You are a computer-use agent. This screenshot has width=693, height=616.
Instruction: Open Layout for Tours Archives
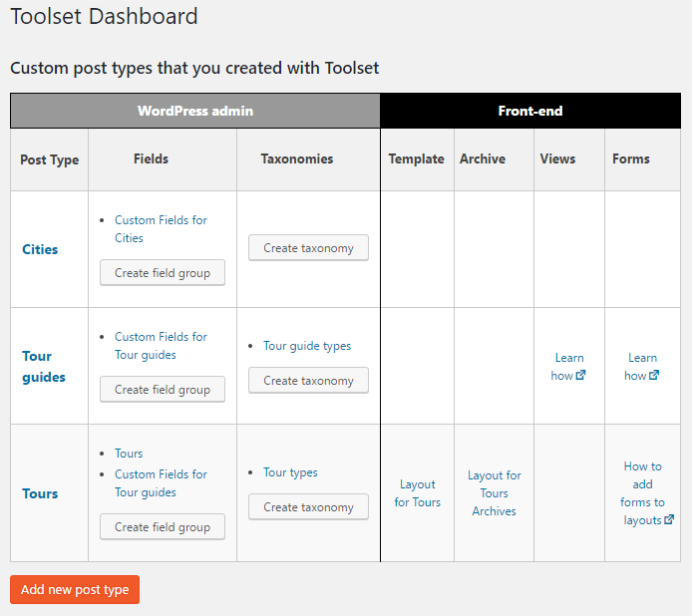coord(494,493)
